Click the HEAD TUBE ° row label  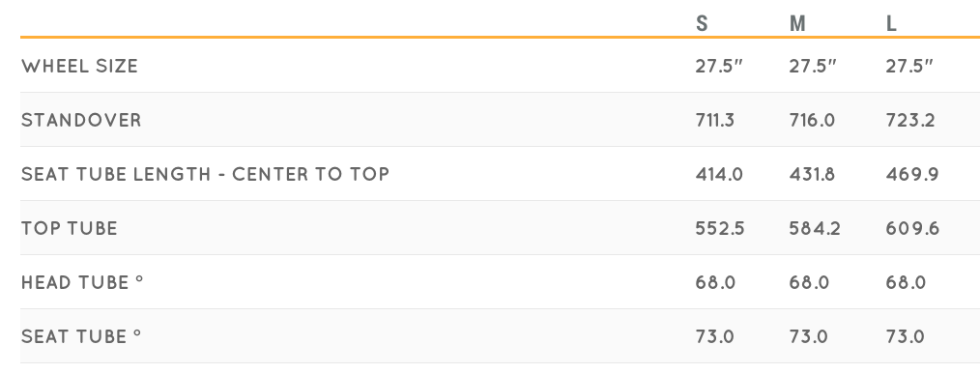82,282
